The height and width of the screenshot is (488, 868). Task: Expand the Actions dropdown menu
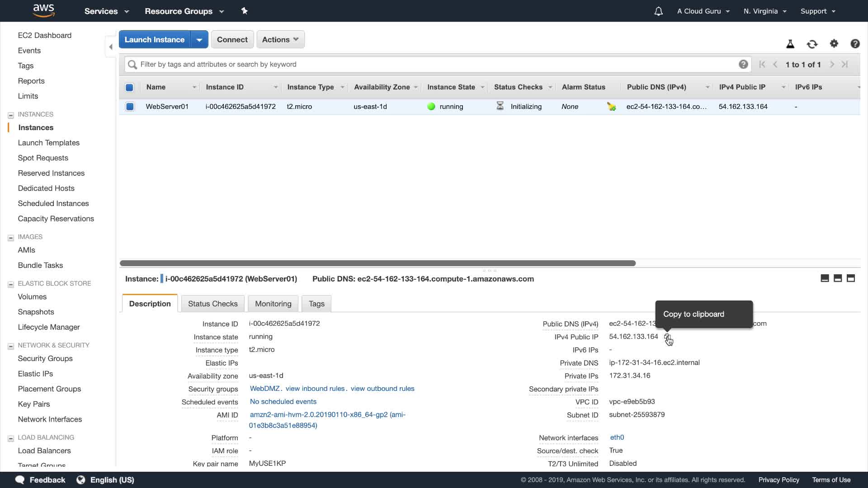point(280,40)
